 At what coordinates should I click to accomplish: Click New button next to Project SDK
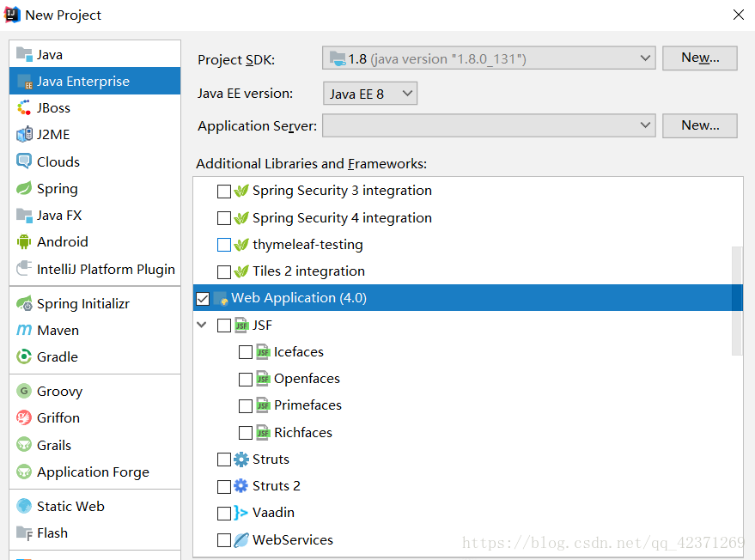tap(700, 58)
